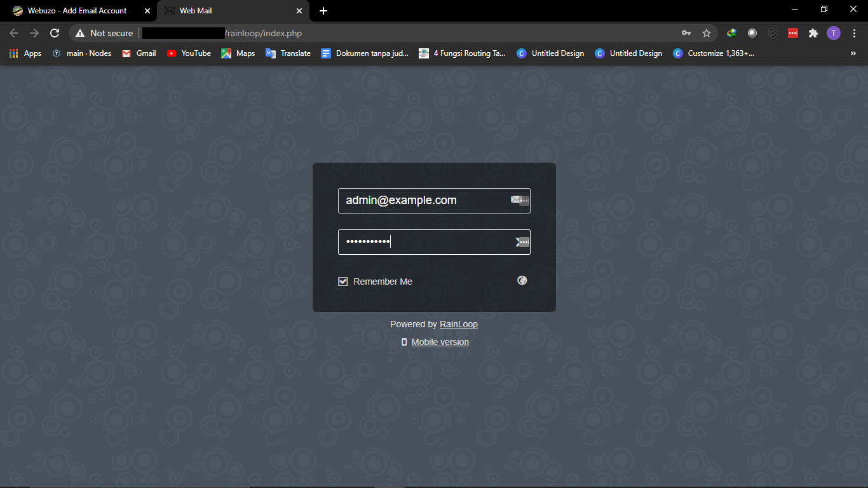The width and height of the screenshot is (868, 488).
Task: Click the circular arrows sync extension icon
Action: (x=773, y=33)
